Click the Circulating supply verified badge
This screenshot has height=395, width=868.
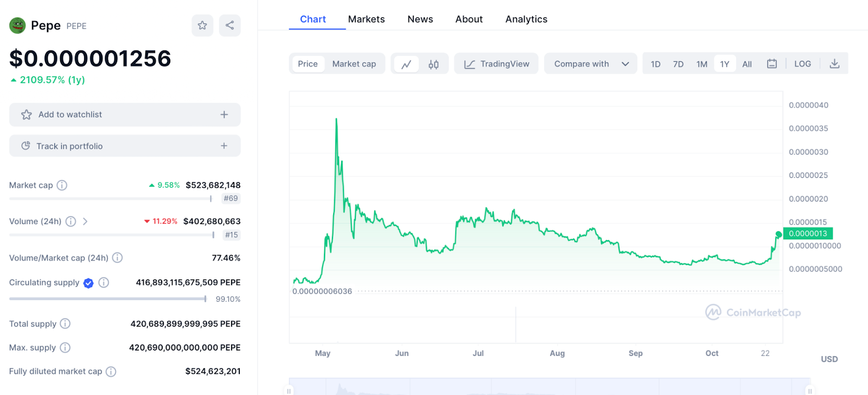coord(88,283)
